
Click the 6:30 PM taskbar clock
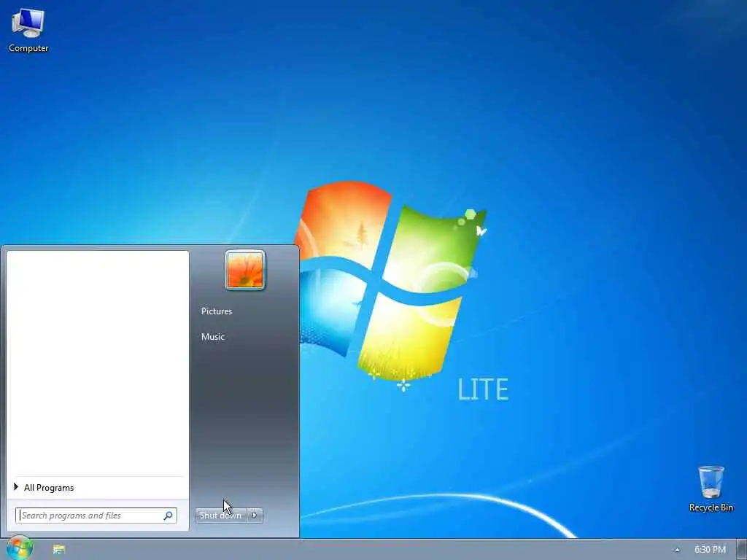point(710,550)
